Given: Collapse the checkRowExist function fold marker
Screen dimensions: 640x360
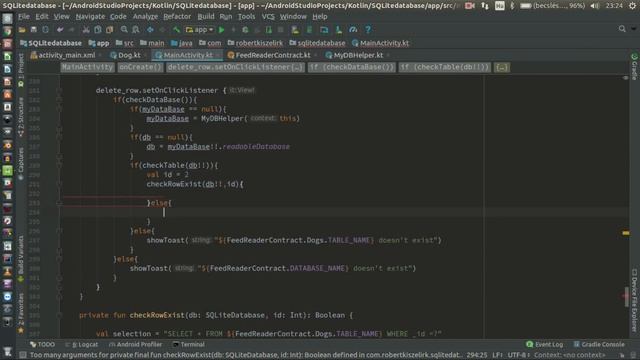Looking at the screenshot, I should coord(59,315).
